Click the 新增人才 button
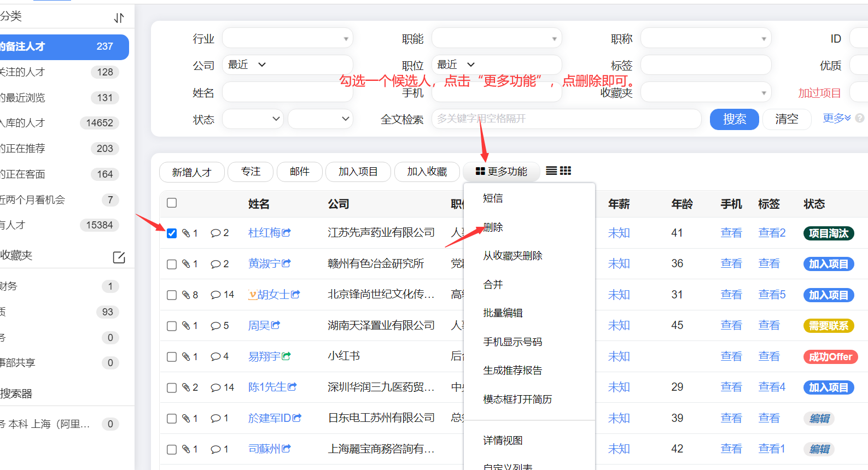 coord(191,172)
